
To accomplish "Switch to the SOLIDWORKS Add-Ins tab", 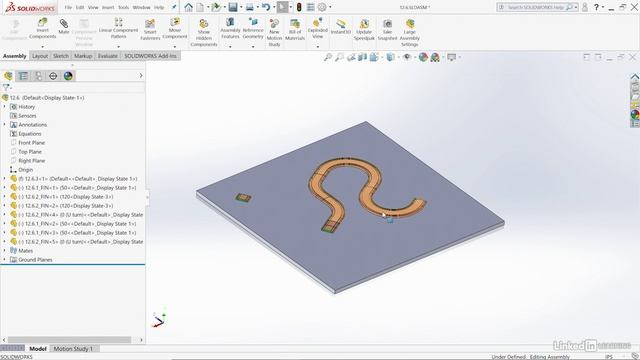I will pyautogui.click(x=150, y=56).
